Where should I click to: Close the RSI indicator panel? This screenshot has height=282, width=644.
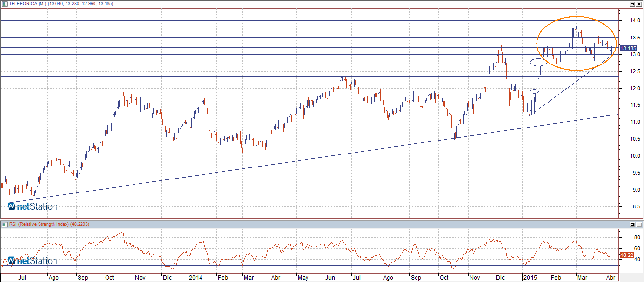(x=639, y=225)
